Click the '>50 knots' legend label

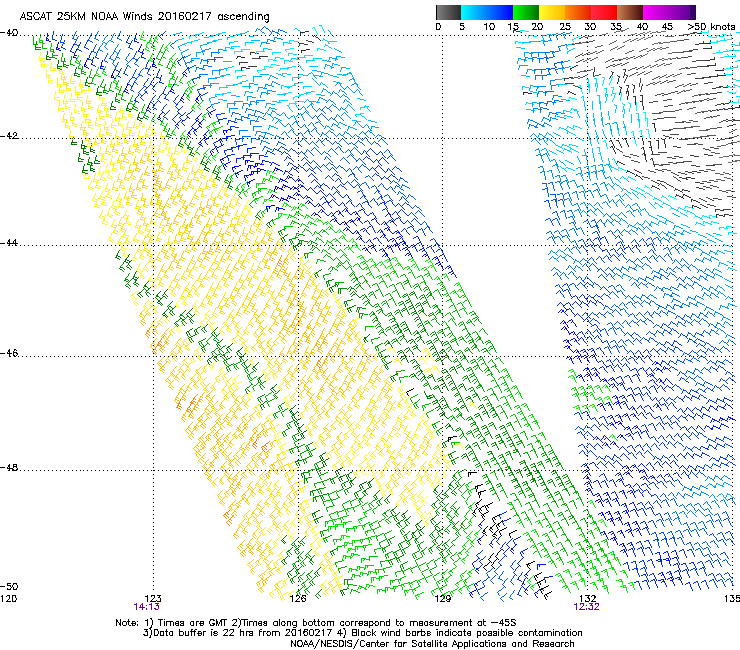pos(712,27)
